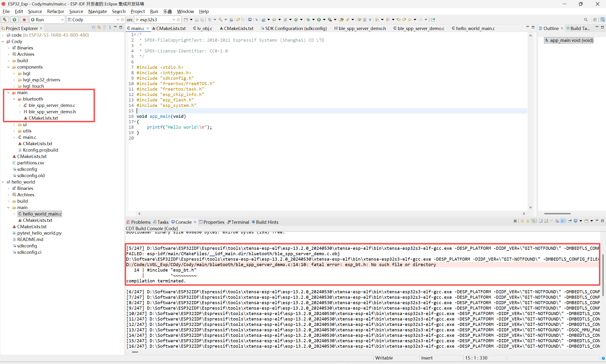The height and width of the screenshot is (364, 606).
Task: Toggle Link with Editor in Project Explorer
Action: (x=99, y=27)
